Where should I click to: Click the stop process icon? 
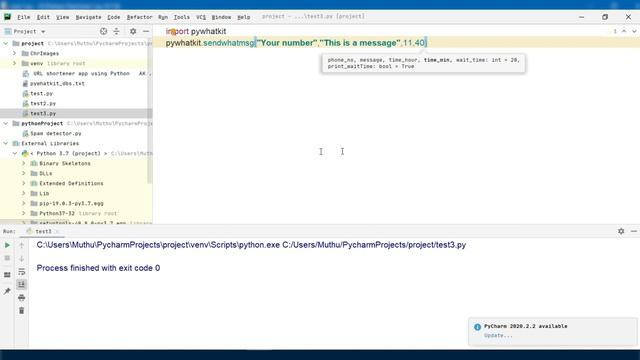pyautogui.click(x=7, y=258)
